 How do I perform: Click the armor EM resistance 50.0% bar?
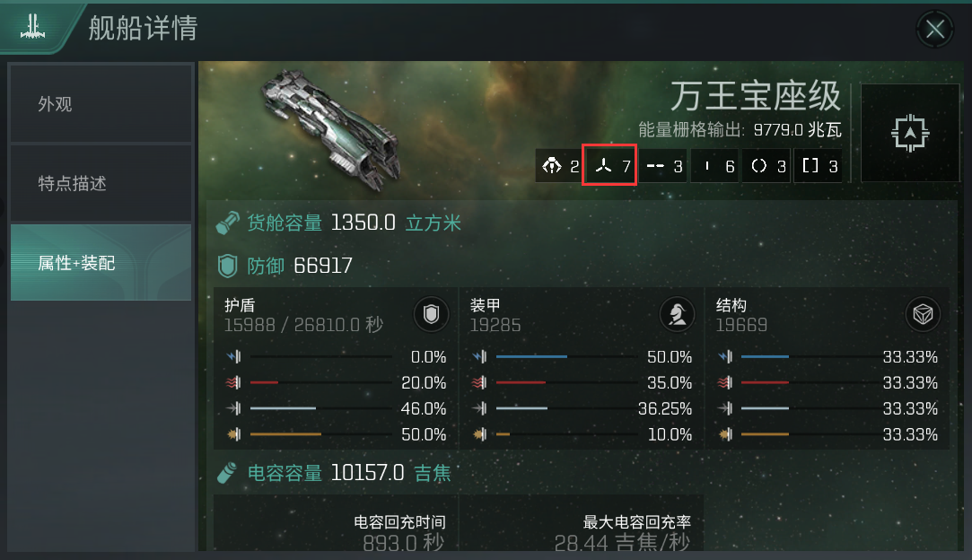[x=566, y=356]
